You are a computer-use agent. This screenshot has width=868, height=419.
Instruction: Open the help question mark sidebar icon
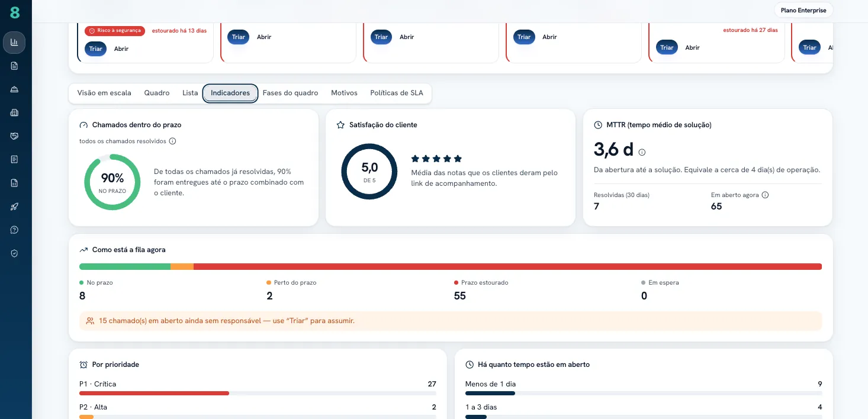[14, 230]
